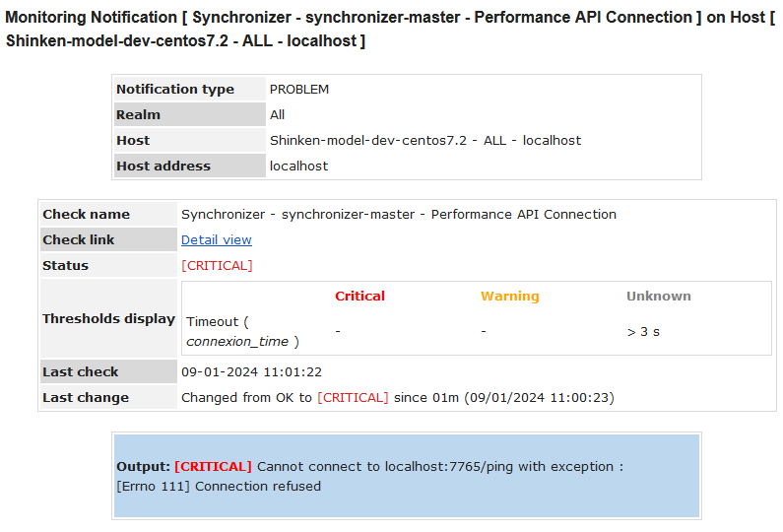Click the Errno 111 Connection refused line
Viewport: 783px width, 532px height.
click(x=219, y=486)
